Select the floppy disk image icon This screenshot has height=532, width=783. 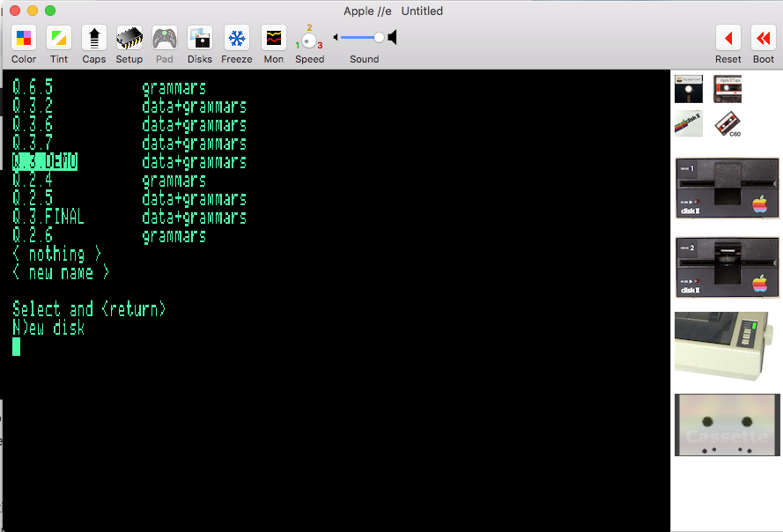(689, 89)
